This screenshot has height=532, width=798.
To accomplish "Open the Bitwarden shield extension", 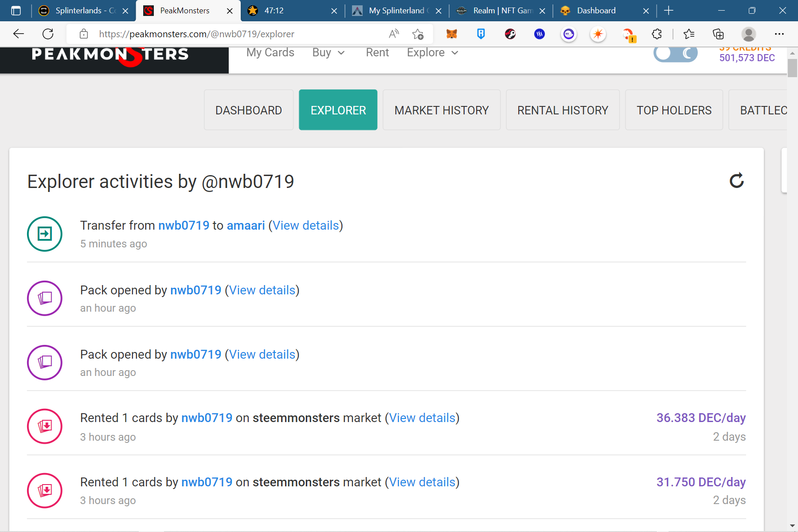I will (x=481, y=34).
